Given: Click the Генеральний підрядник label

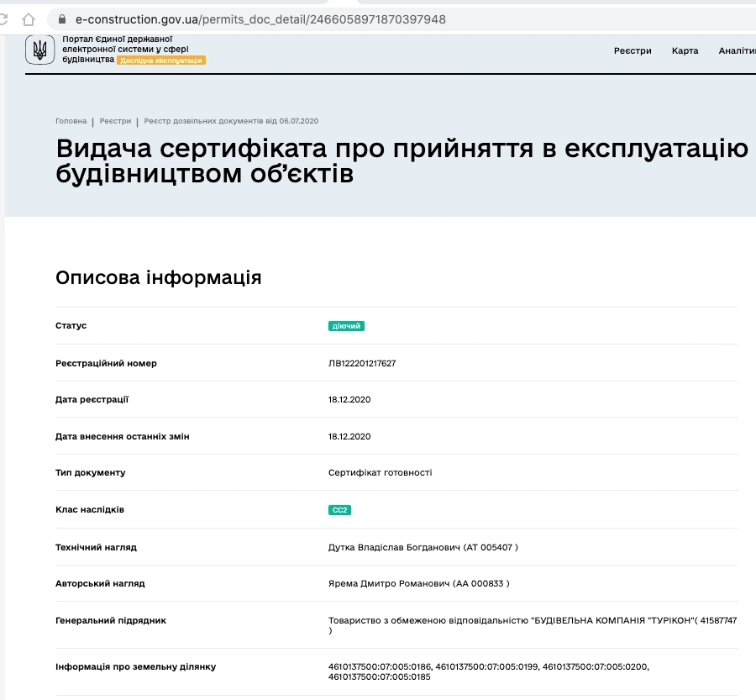Looking at the screenshot, I should click(110, 621).
